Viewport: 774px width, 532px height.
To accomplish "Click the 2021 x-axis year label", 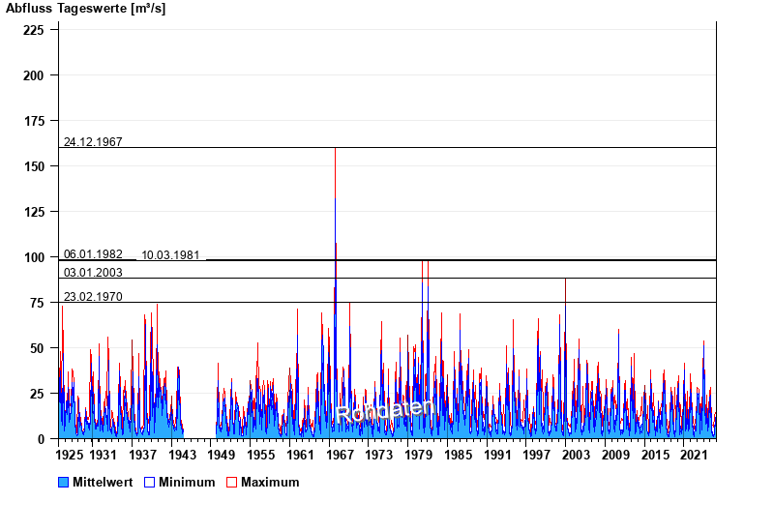I will (x=695, y=455).
